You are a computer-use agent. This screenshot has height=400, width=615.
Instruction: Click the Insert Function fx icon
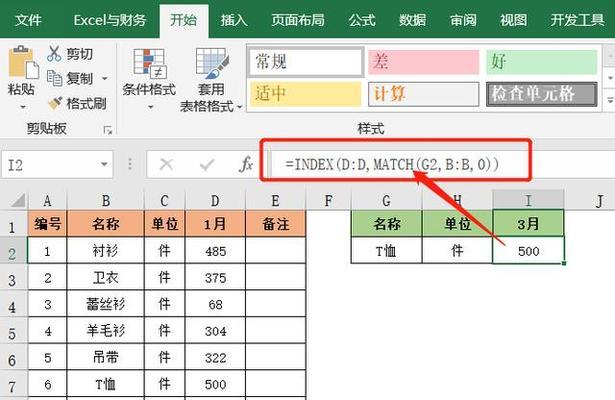click(x=246, y=164)
